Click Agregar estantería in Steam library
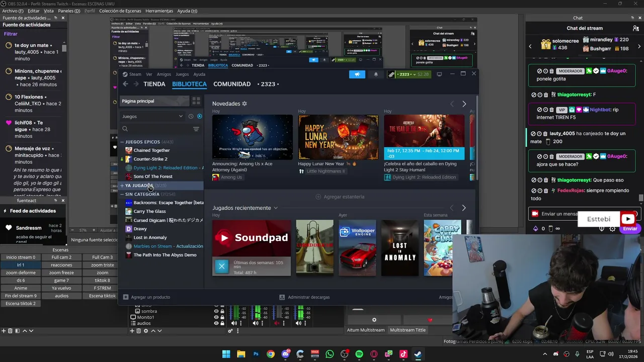The height and width of the screenshot is (362, 644). click(340, 197)
